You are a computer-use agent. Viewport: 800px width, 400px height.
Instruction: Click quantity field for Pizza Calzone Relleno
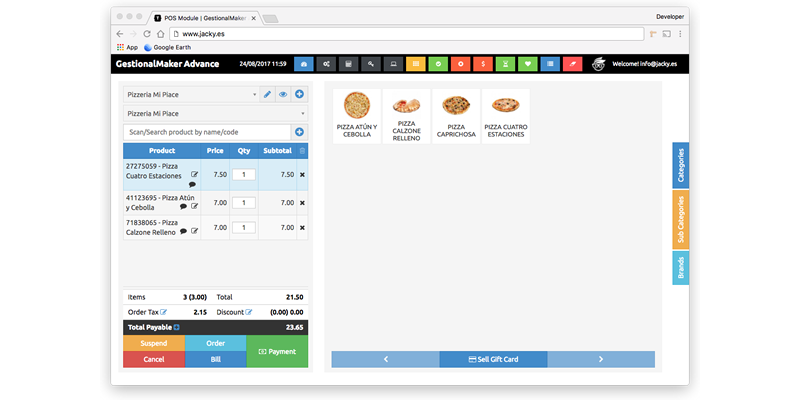pos(244,228)
